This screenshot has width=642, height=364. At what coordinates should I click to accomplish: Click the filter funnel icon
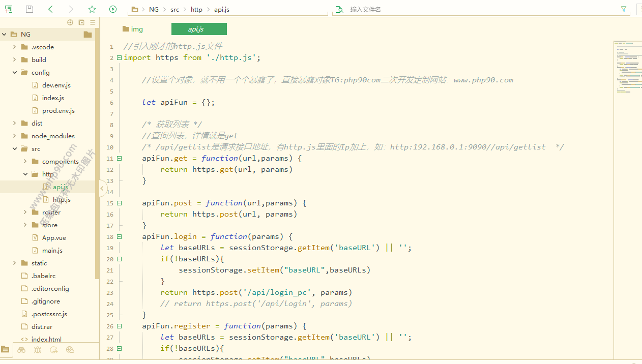point(624,9)
